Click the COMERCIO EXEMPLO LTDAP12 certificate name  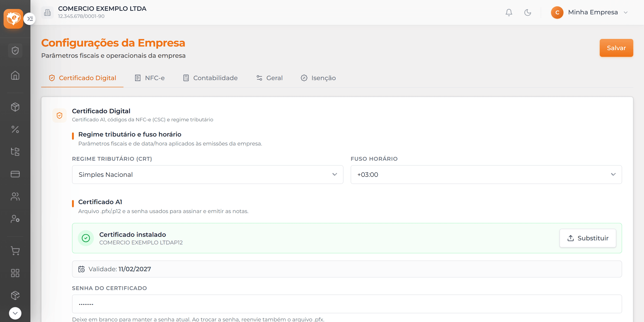click(x=141, y=243)
